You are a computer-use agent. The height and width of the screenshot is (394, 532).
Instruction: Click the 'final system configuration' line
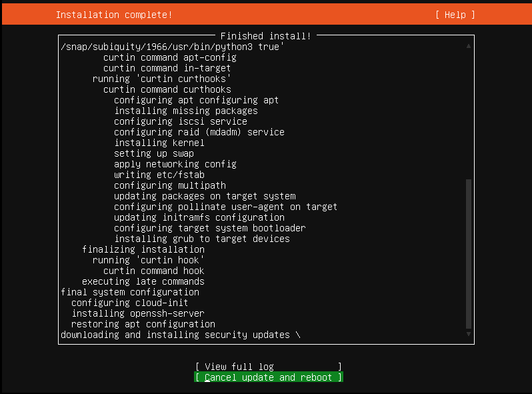(130, 292)
